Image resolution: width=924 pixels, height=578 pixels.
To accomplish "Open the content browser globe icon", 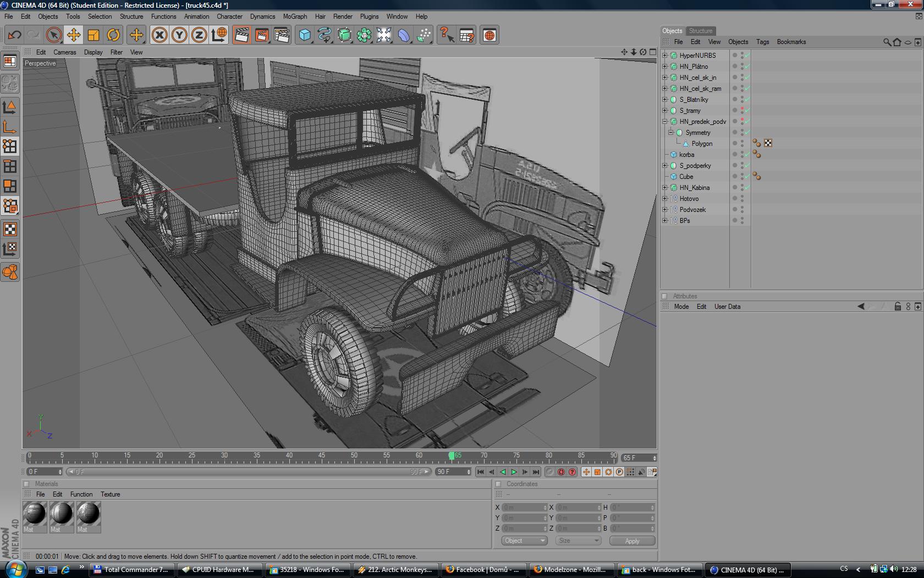I will pyautogui.click(x=490, y=35).
